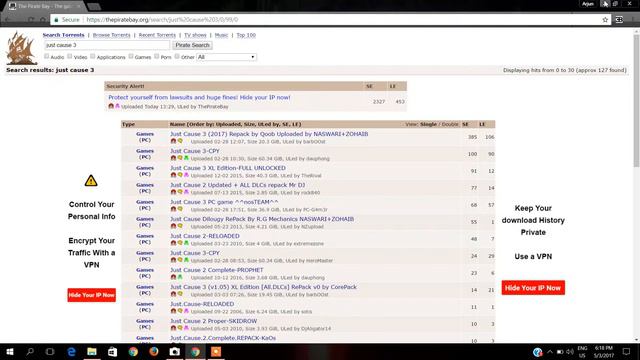Click the yellow warning triangle in the left ad
Screen dimensions: 640x360
(91, 180)
